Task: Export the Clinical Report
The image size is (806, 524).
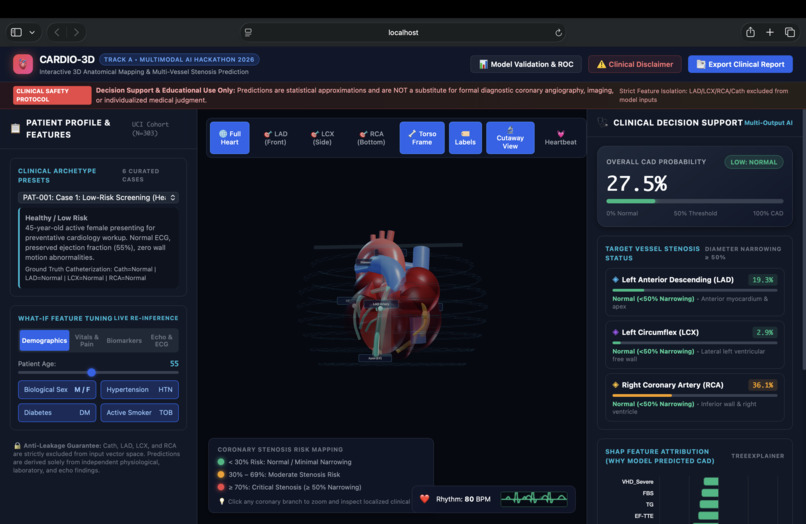Action: click(740, 64)
